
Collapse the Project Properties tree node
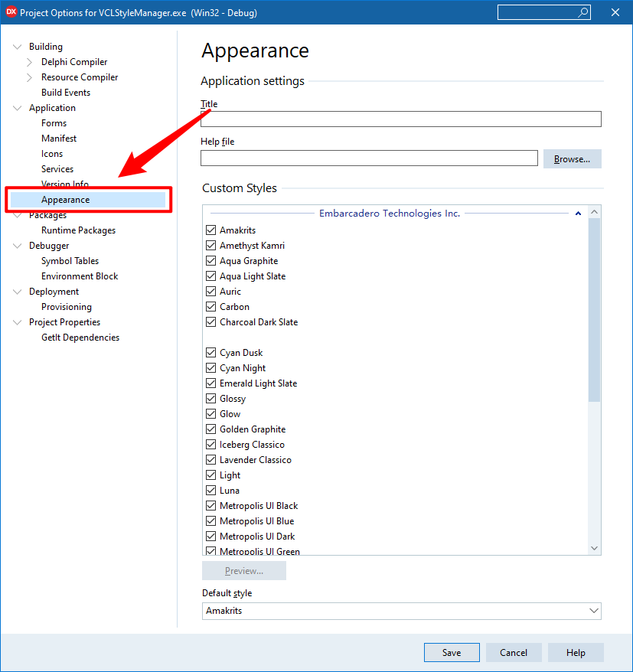coord(17,322)
